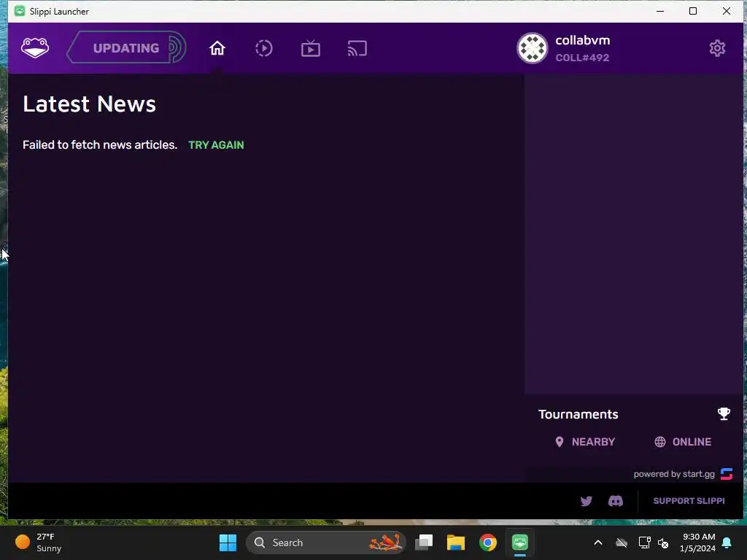The image size is (747, 560).
Task: Open the Windows Start menu
Action: [228, 542]
